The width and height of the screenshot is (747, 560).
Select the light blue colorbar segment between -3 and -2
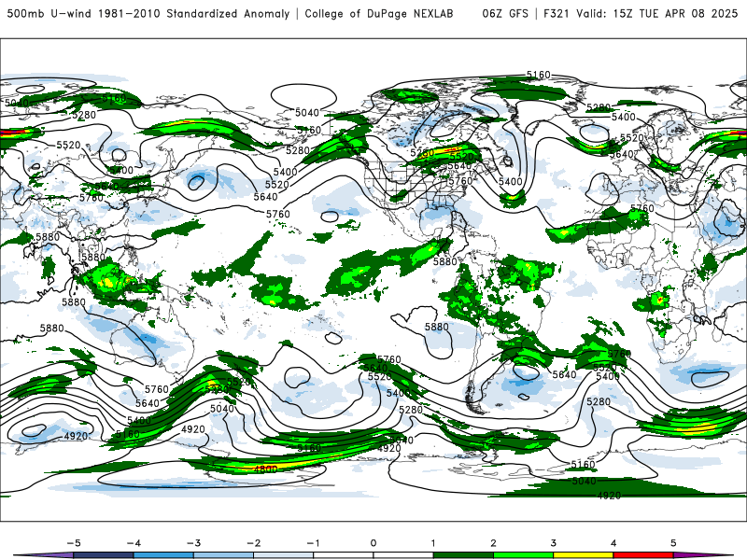coord(223,555)
